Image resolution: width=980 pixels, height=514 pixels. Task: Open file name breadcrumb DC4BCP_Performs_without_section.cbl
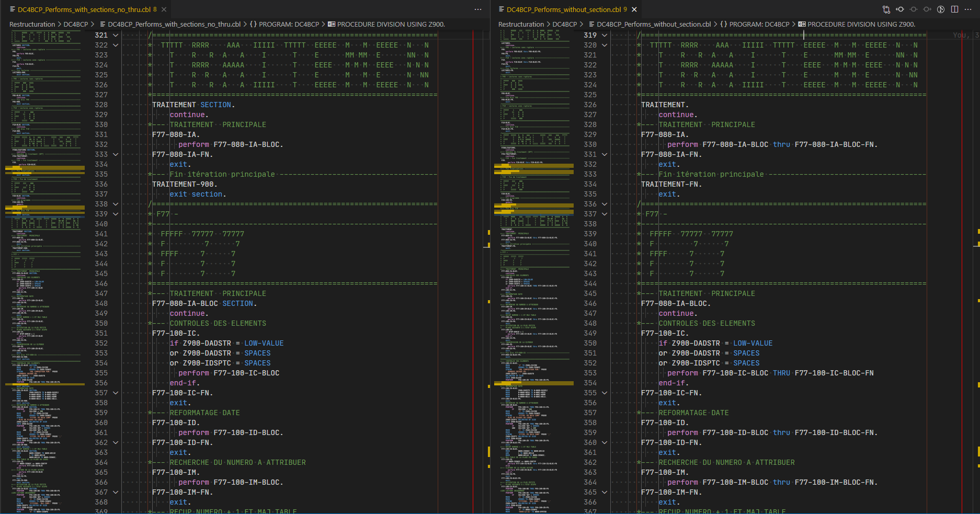pyautogui.click(x=649, y=24)
